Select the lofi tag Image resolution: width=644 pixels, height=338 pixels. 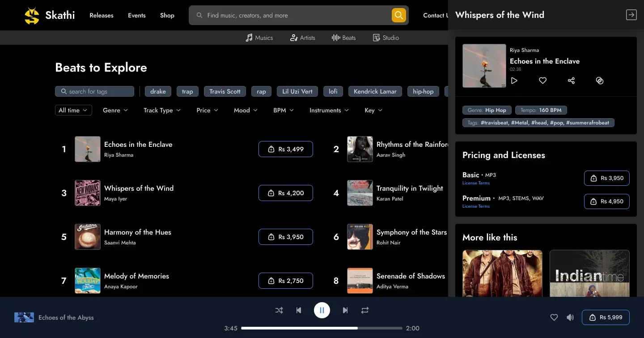(333, 91)
